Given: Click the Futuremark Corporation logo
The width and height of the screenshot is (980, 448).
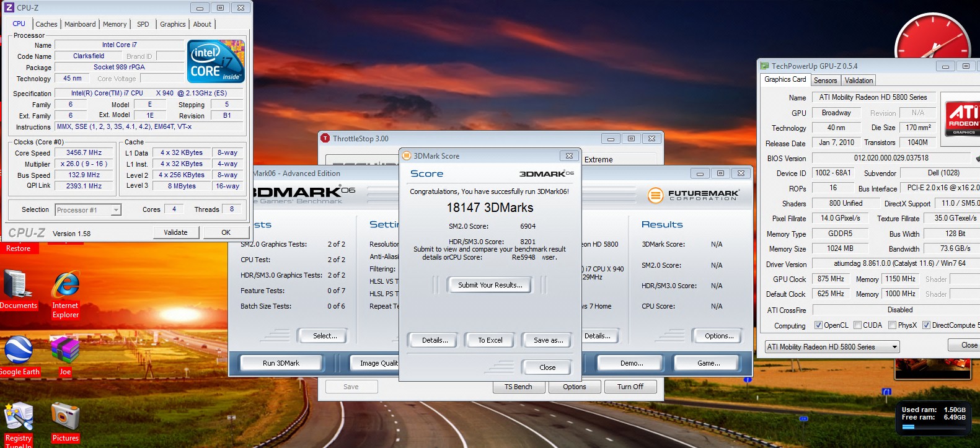Looking at the screenshot, I should [x=694, y=195].
